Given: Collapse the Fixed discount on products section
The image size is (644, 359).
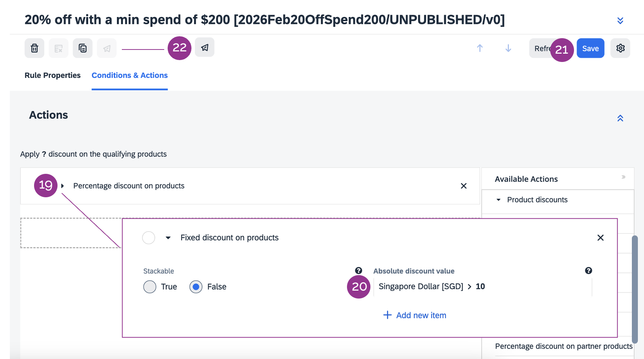Looking at the screenshot, I should [x=168, y=238].
